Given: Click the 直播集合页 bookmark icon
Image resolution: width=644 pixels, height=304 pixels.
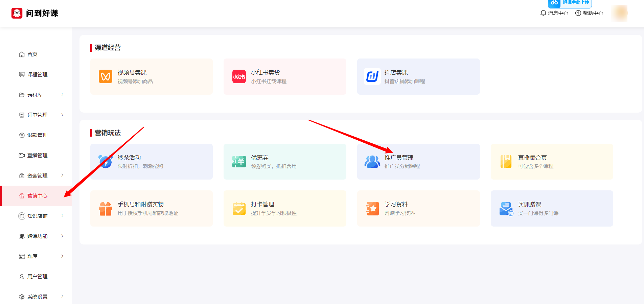Looking at the screenshot, I should (506, 162).
